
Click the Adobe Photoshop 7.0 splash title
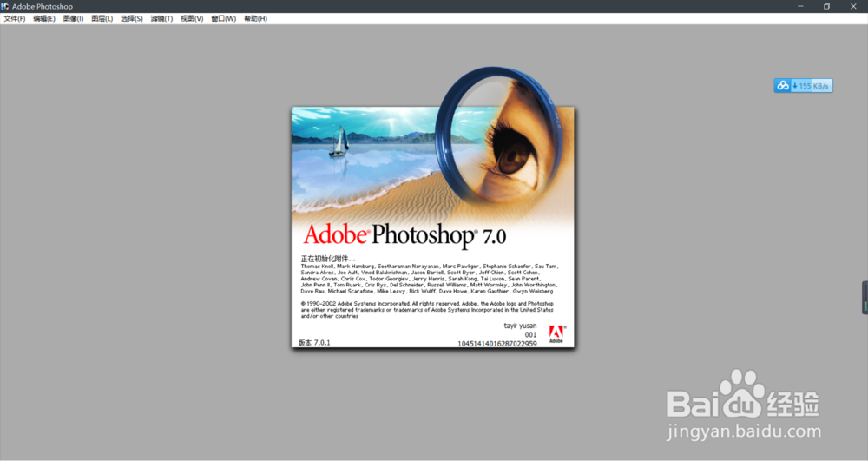pyautogui.click(x=404, y=234)
